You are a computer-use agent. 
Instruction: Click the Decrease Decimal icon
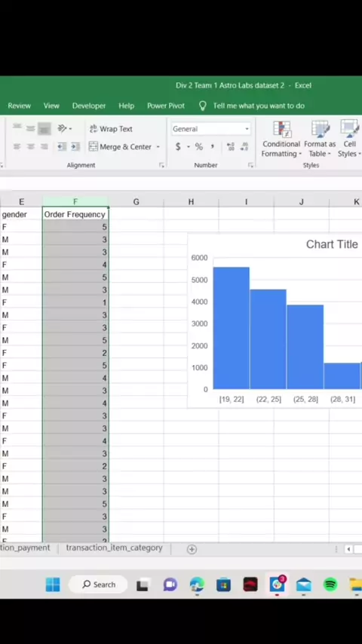coord(244,146)
